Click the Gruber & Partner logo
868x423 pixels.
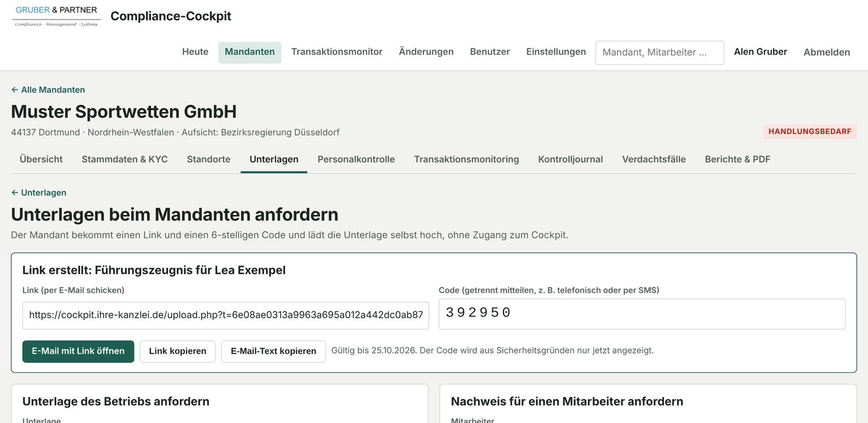(56, 16)
